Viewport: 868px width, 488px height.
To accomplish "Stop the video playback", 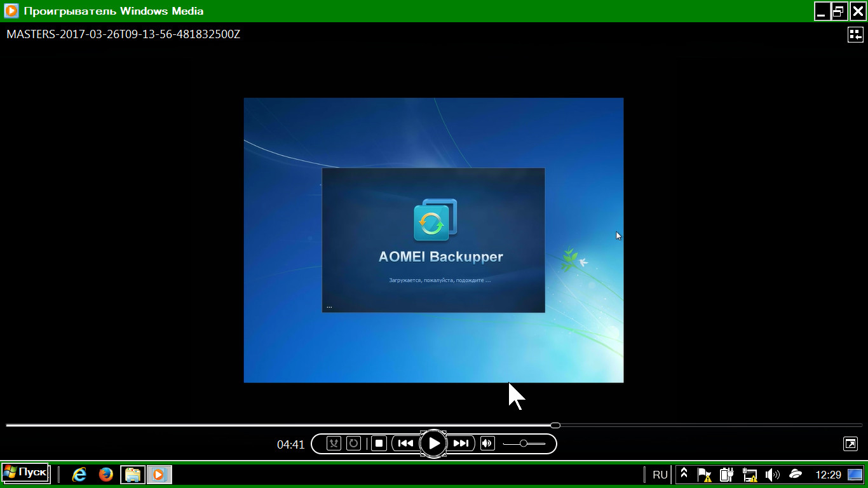I will pyautogui.click(x=379, y=444).
